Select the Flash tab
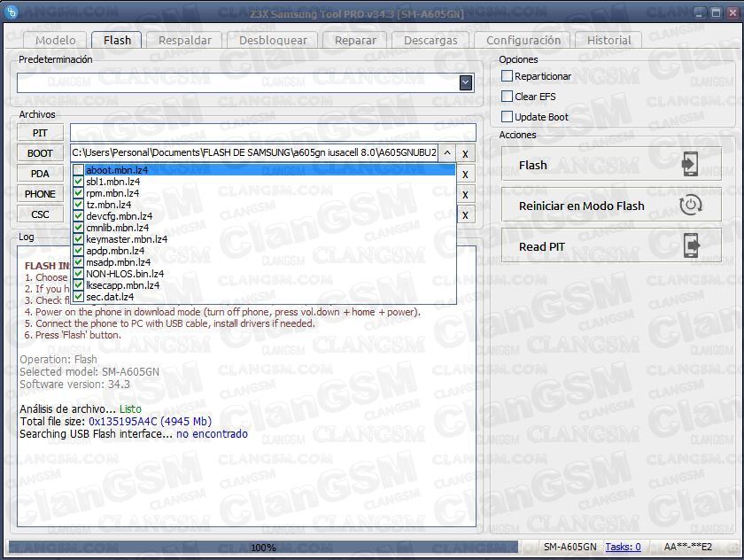This screenshot has width=744, height=560. coord(117,40)
